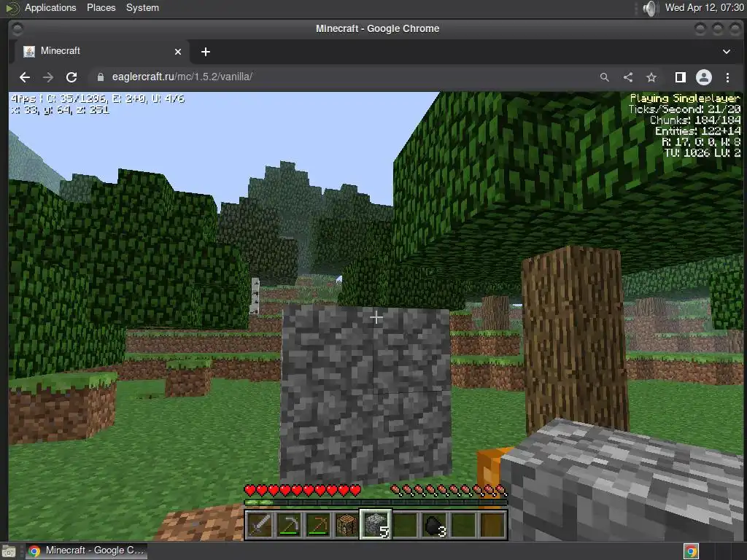Click the Chrome forward arrow
This screenshot has width=747, height=560.
48,77
